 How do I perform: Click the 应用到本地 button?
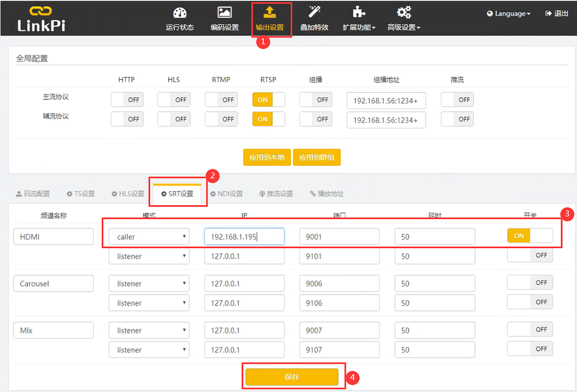point(266,158)
